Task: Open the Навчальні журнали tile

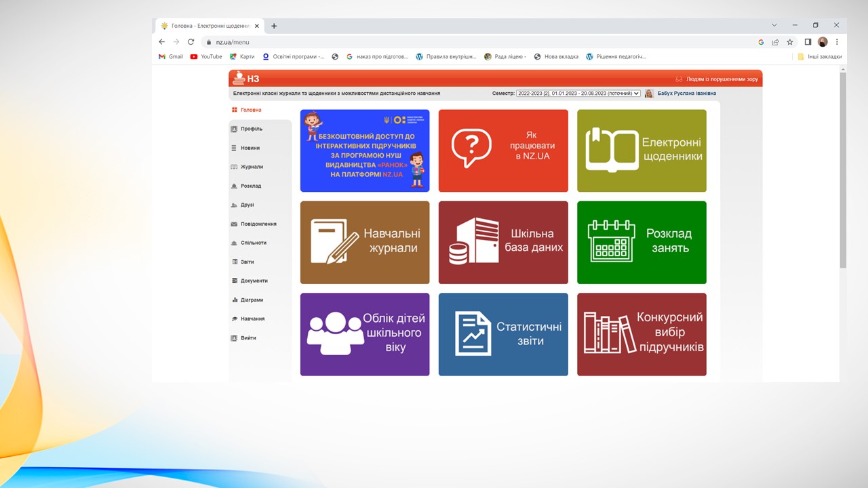Action: tap(365, 242)
